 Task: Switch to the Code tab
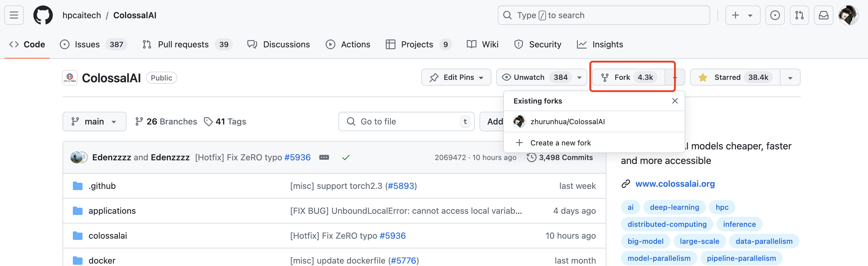[x=27, y=45]
